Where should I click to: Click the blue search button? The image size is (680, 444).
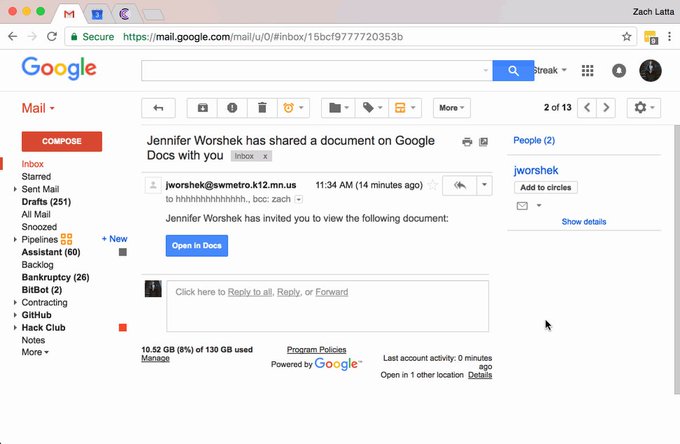(x=514, y=71)
